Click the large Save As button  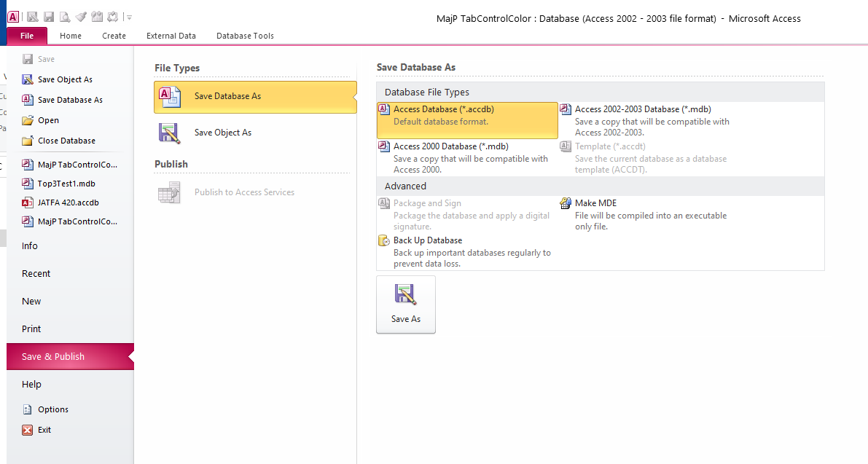(x=406, y=304)
